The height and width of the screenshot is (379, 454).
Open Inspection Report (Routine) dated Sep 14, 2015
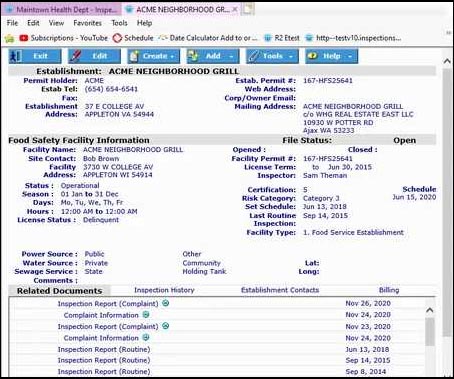pyautogui.click(x=104, y=360)
